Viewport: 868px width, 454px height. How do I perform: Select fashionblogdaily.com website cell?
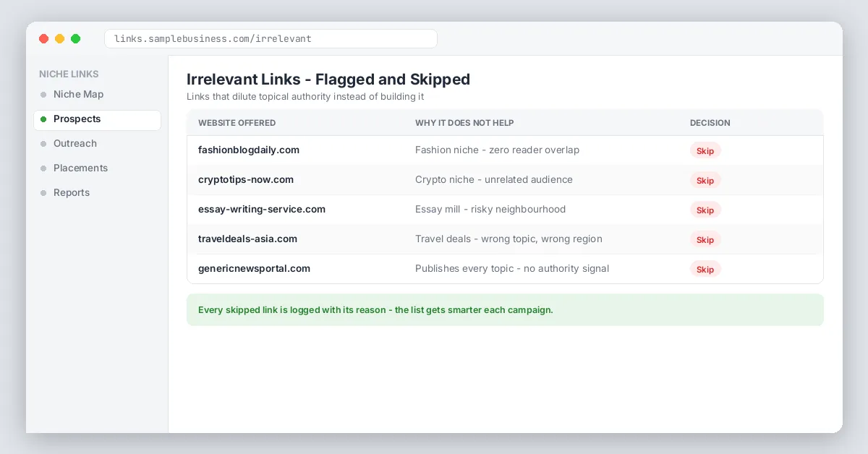click(x=249, y=150)
